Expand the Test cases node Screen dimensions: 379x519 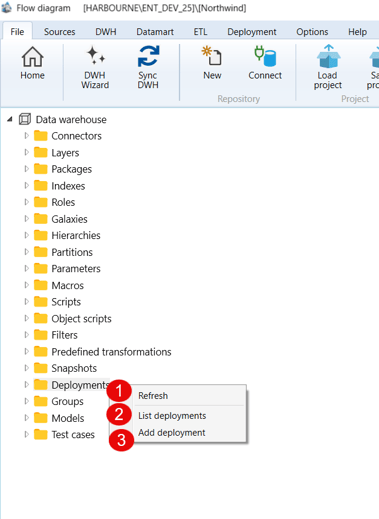[x=26, y=434]
